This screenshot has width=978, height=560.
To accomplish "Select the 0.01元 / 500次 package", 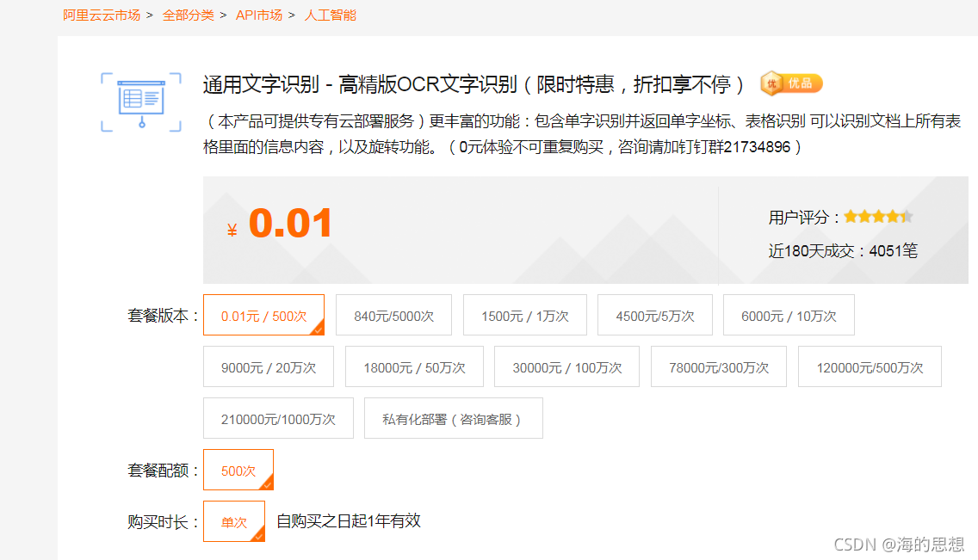I will [263, 315].
